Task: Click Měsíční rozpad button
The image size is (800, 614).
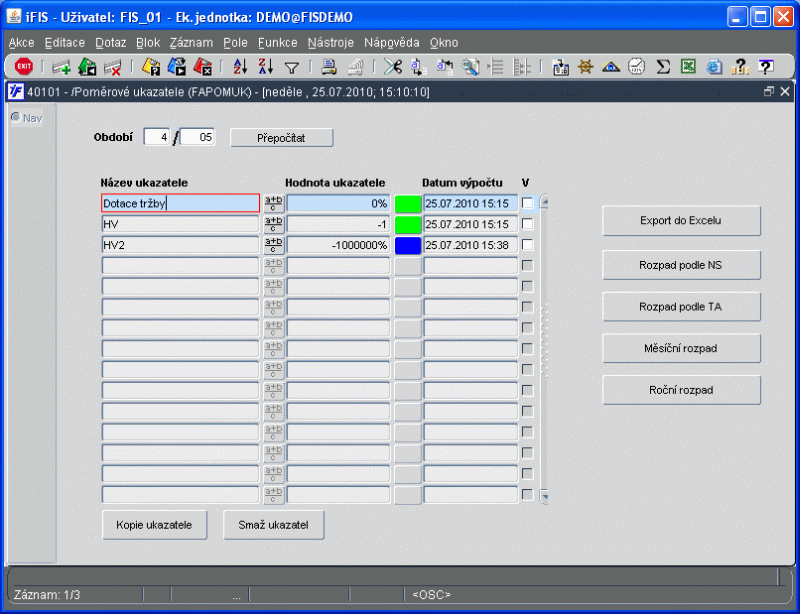Action: [x=681, y=349]
